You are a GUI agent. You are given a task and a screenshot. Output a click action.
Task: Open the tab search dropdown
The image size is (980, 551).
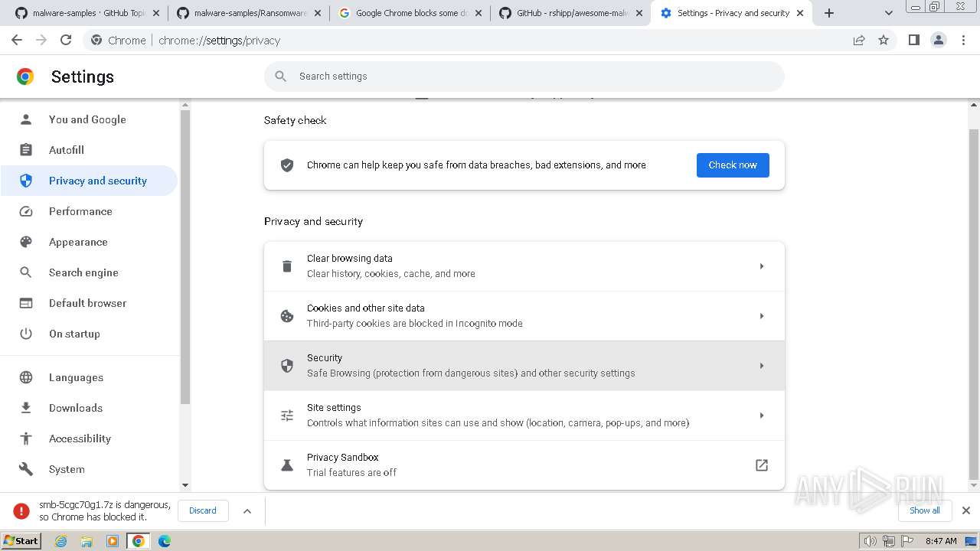tap(888, 13)
